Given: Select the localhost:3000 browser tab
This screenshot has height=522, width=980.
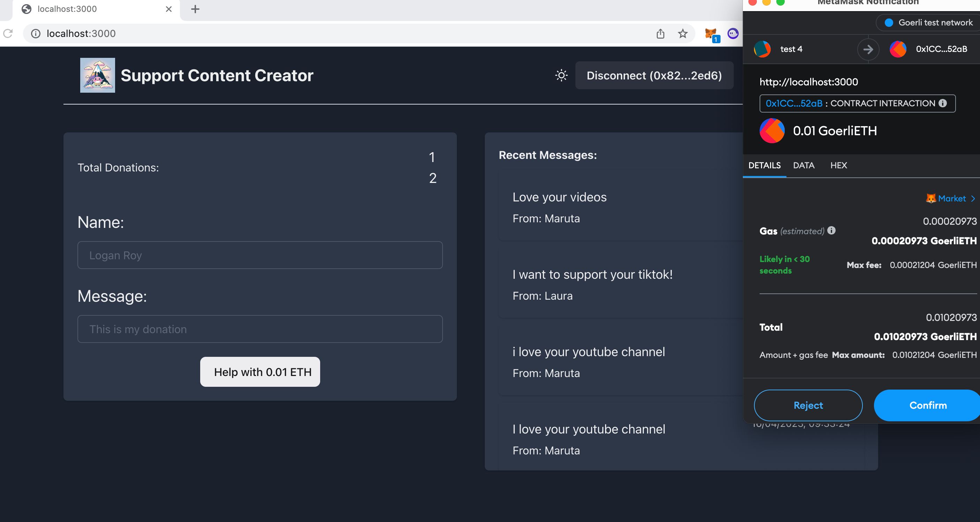Looking at the screenshot, I should tap(97, 9).
